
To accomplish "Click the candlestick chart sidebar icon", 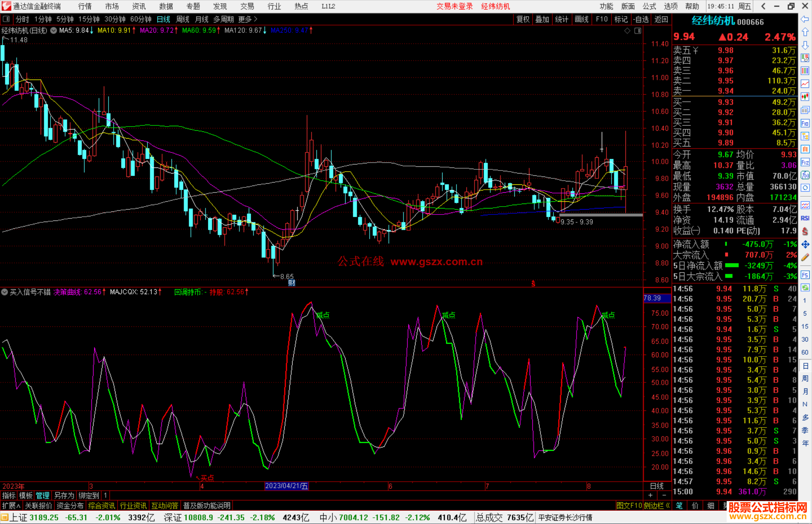I will [805, 97].
